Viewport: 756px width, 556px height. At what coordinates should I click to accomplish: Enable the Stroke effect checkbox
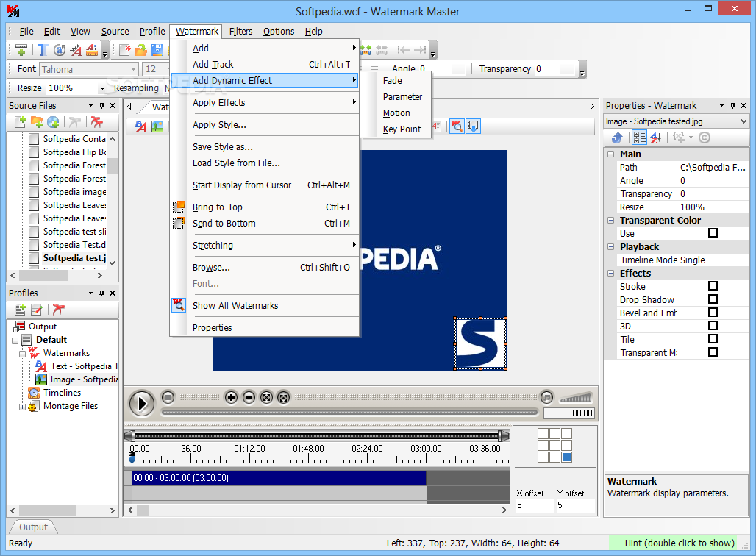pos(713,286)
